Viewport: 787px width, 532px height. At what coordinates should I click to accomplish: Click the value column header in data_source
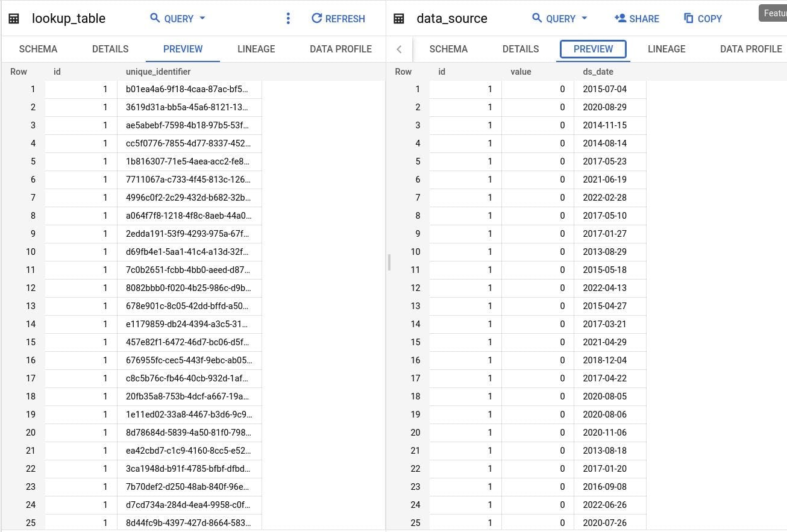(521, 72)
